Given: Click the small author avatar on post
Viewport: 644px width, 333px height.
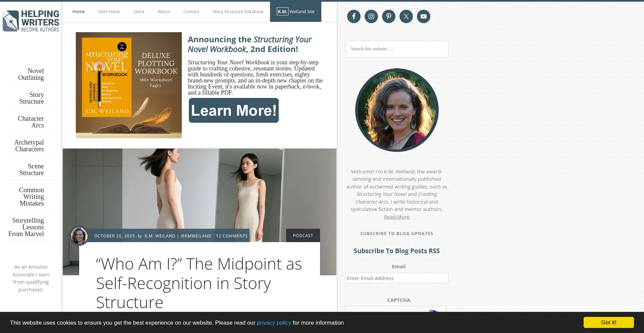Looking at the screenshot, I should tap(79, 236).
